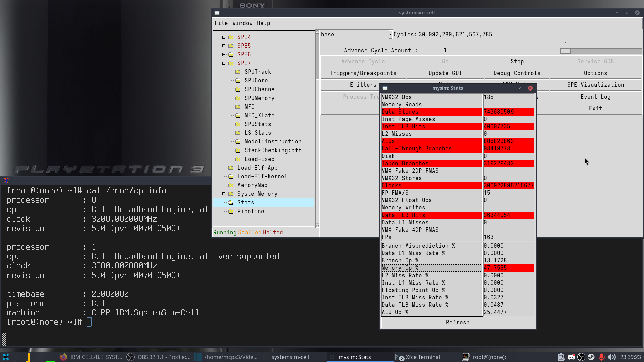Viewport: 644px width, 362px height.
Task: Click the Data Stores stat row
Action: click(x=458, y=112)
